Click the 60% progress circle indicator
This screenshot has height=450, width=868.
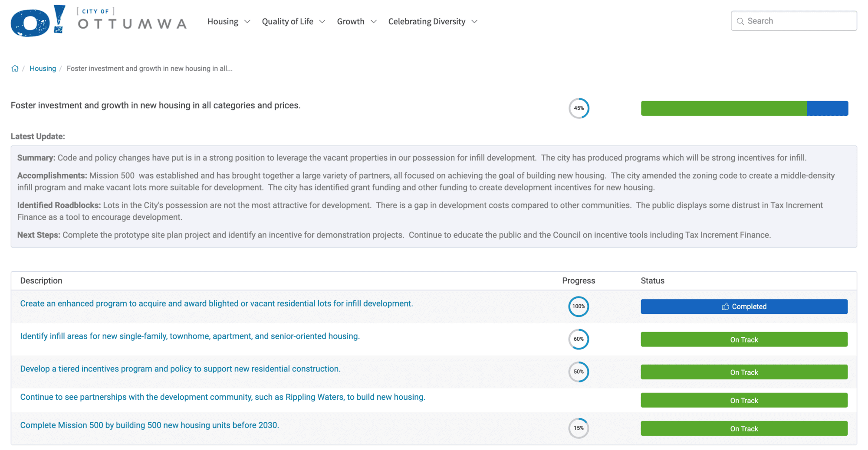579,339
